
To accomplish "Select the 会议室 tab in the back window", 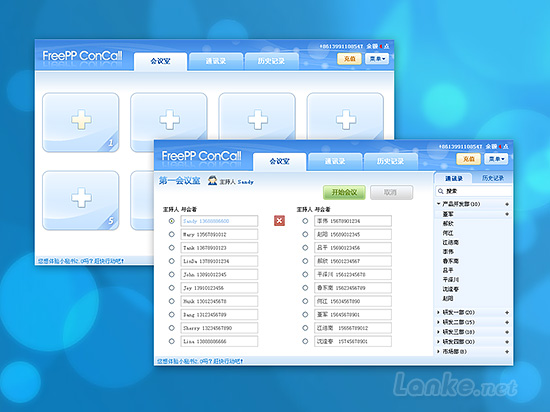I will 160,61.
